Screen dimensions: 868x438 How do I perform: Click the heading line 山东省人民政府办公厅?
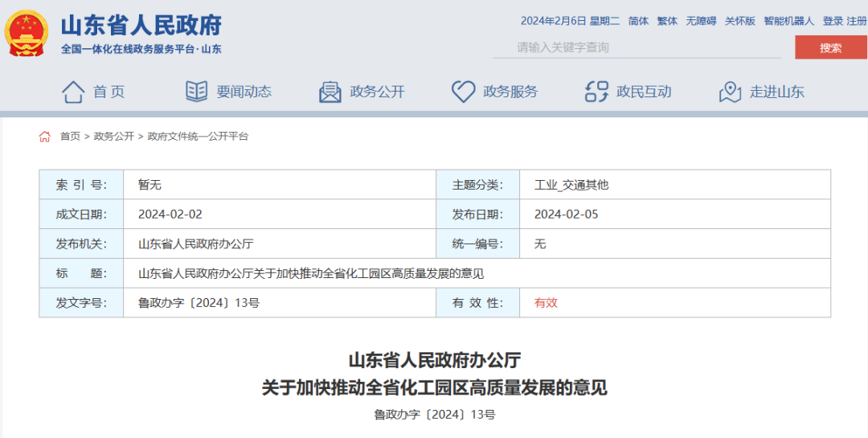435,361
